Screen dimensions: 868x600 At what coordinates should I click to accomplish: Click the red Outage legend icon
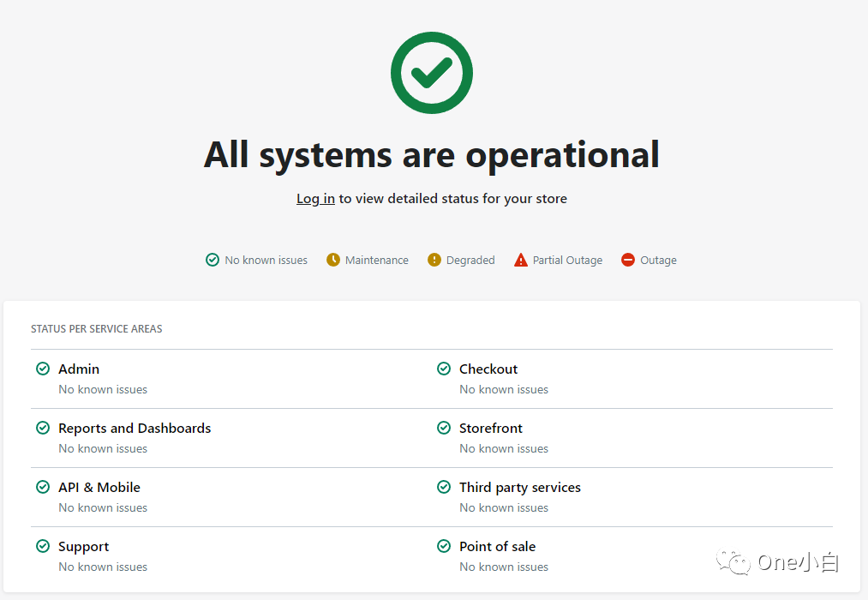(x=628, y=260)
